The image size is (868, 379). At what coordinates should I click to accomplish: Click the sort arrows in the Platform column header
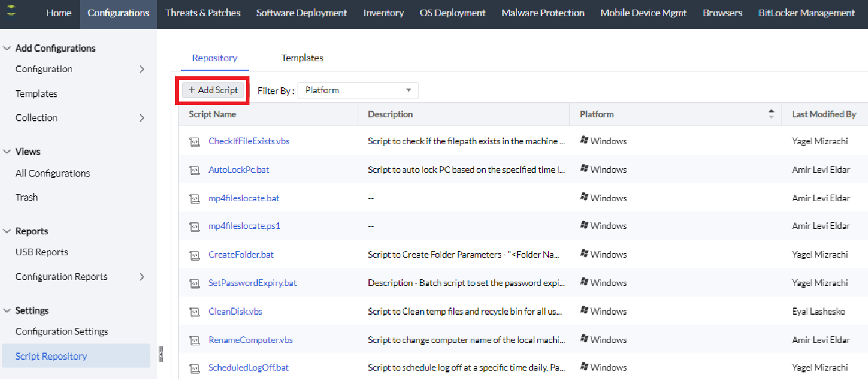tap(771, 114)
